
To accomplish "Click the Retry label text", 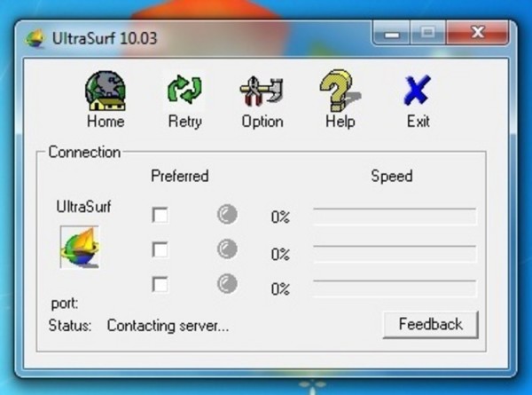I will pyautogui.click(x=185, y=122).
